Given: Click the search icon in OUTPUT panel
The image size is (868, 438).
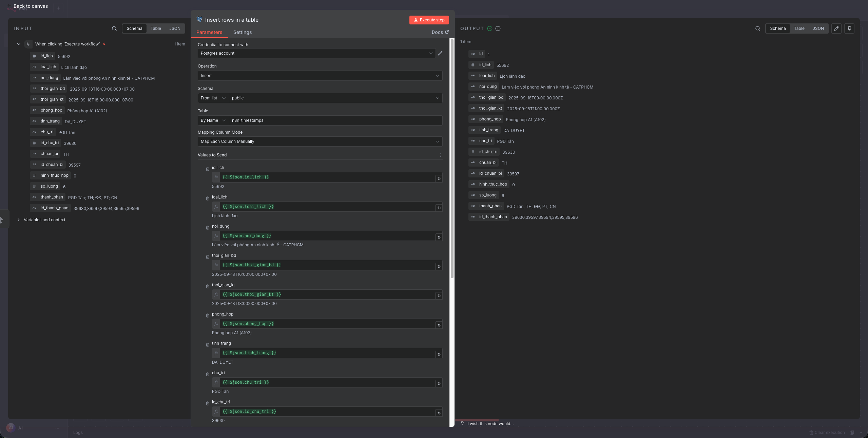Looking at the screenshot, I should [758, 28].
